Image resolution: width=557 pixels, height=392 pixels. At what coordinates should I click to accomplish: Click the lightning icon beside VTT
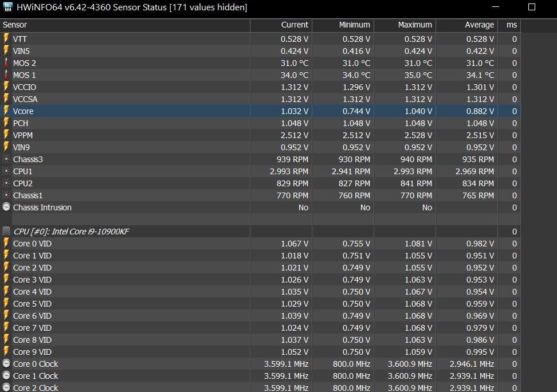click(6, 38)
